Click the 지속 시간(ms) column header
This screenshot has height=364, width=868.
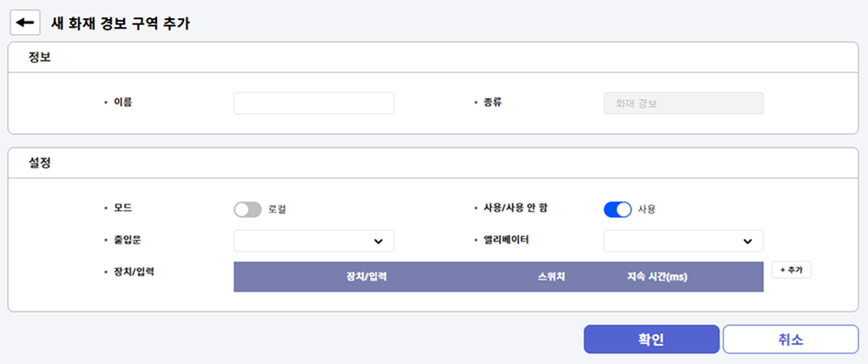pos(656,277)
